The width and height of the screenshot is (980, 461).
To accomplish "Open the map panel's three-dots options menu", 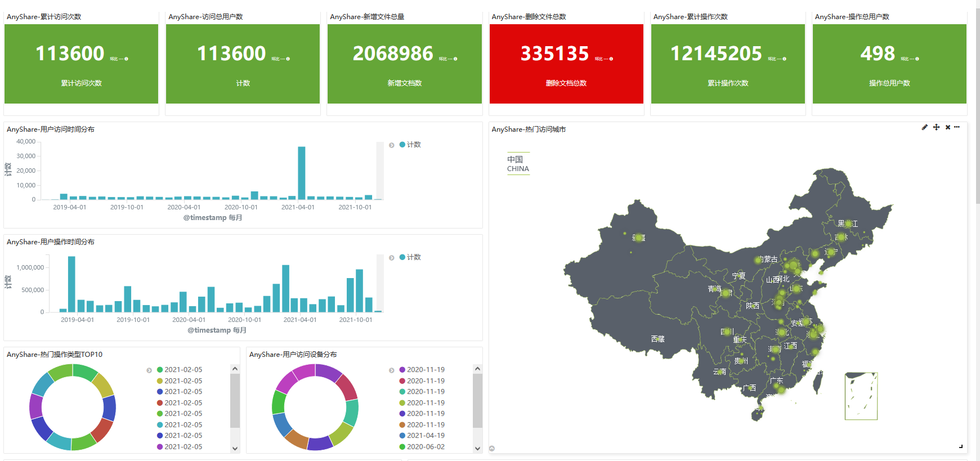I will [957, 127].
